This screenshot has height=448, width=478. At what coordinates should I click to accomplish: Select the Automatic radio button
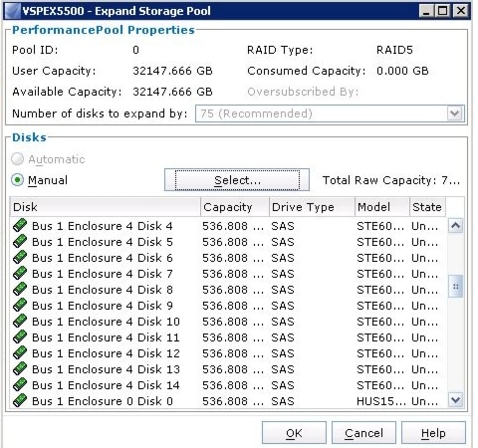point(17,159)
